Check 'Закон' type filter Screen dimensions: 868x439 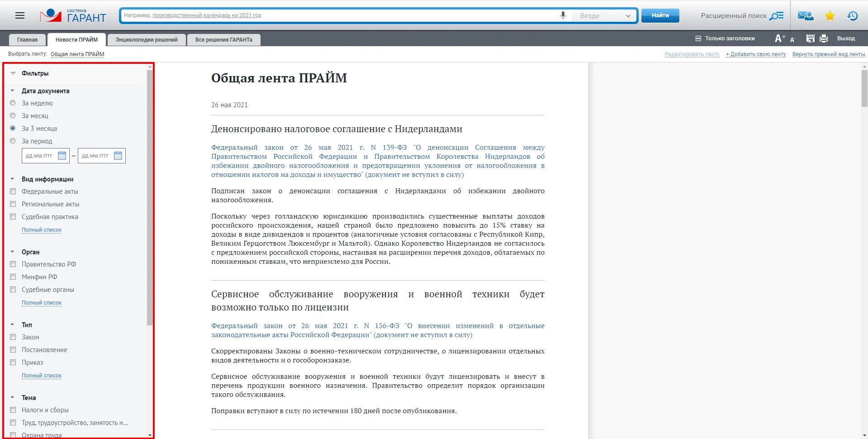click(13, 337)
